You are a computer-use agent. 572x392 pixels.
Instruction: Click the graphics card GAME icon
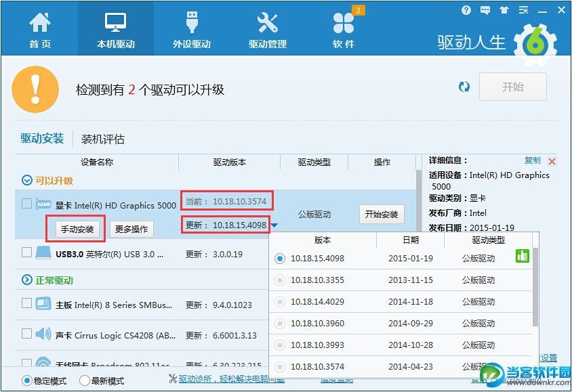pyautogui.click(x=43, y=204)
